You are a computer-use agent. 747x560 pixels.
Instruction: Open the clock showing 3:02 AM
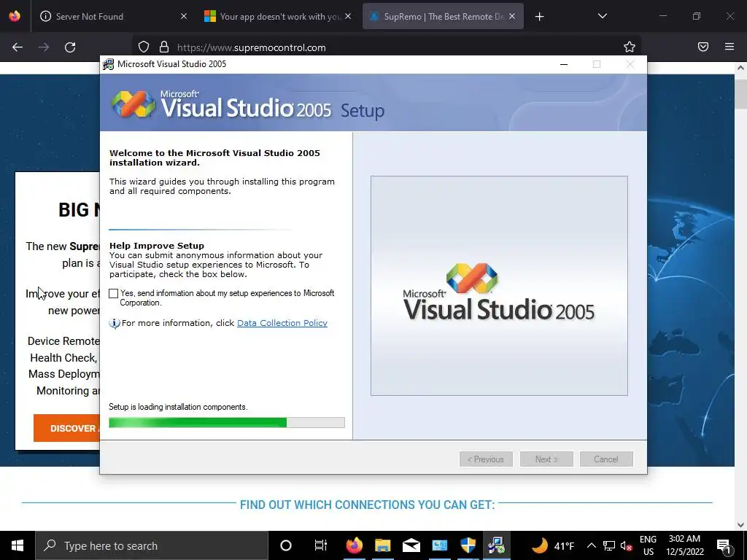click(x=684, y=545)
